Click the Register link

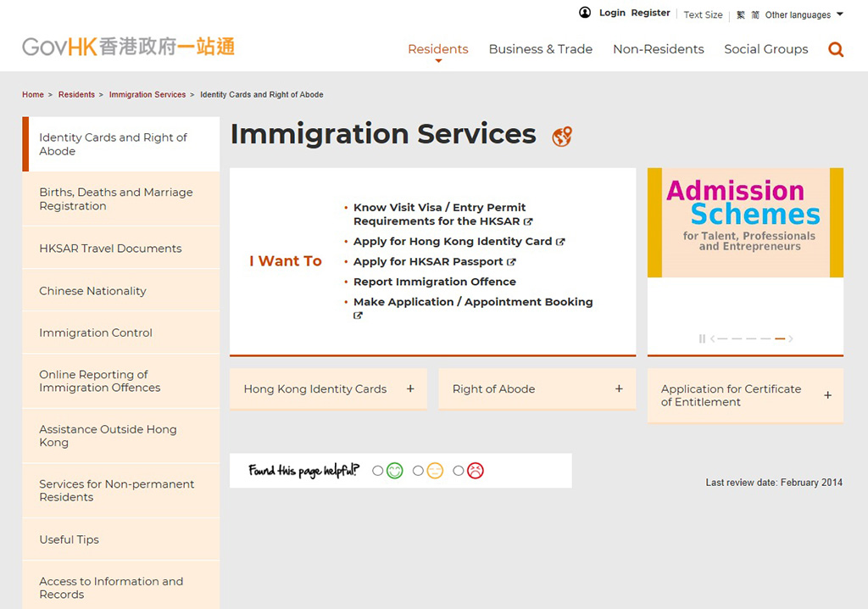coord(650,13)
